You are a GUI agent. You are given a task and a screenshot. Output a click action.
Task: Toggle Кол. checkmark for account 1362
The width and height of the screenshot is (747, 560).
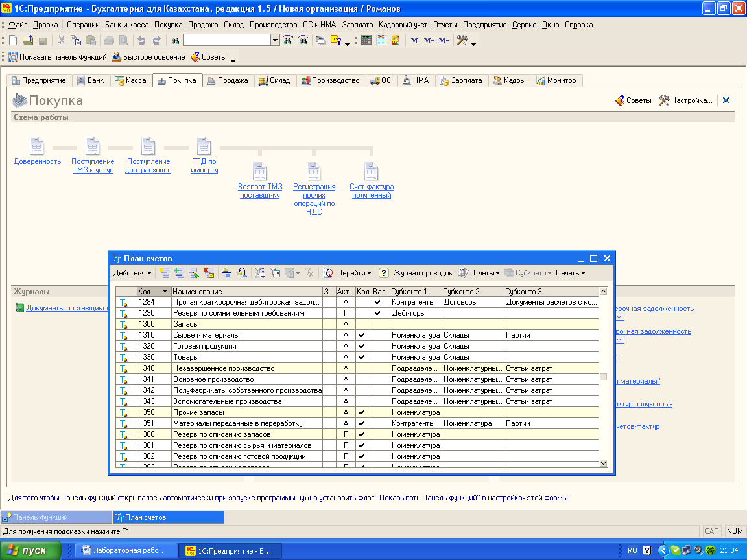click(x=362, y=456)
